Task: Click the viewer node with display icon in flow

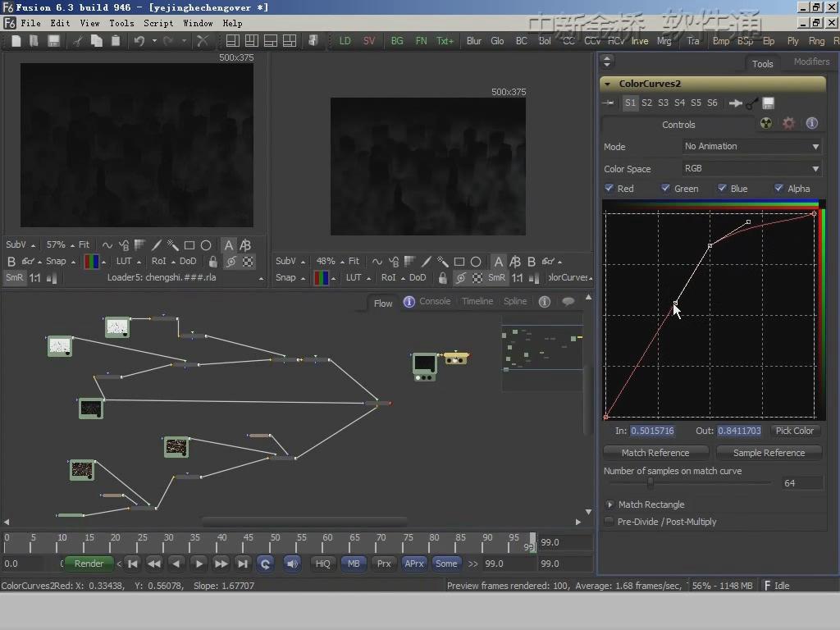Action: click(425, 367)
